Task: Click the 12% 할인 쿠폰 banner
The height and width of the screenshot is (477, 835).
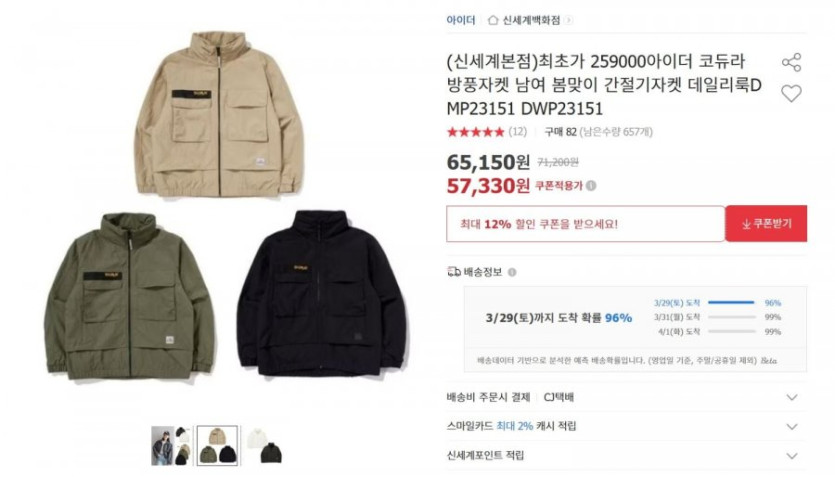Action: (x=585, y=224)
